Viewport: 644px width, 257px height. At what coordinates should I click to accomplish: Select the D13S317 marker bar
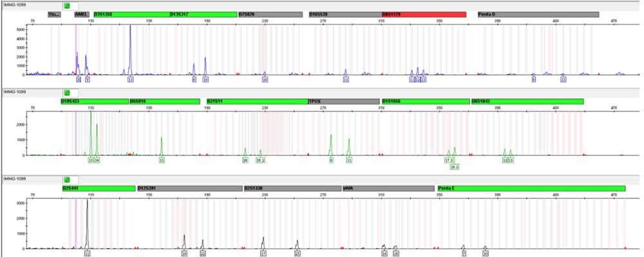204,14
